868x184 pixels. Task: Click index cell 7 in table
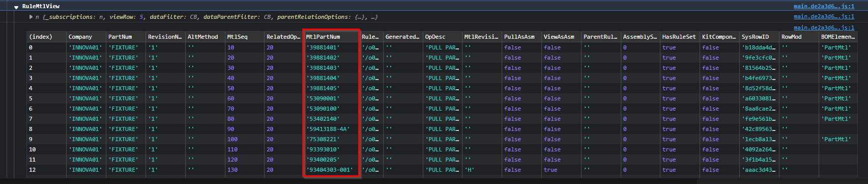click(x=47, y=119)
